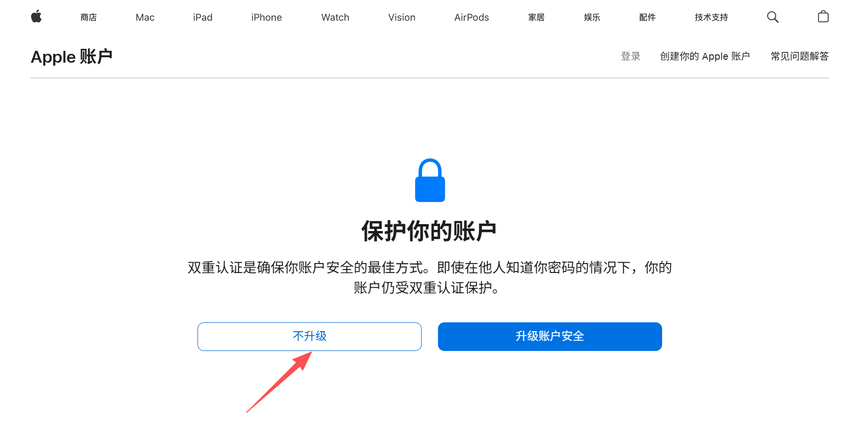
Task: Click the 升级账户安全 button
Action: 550,337
